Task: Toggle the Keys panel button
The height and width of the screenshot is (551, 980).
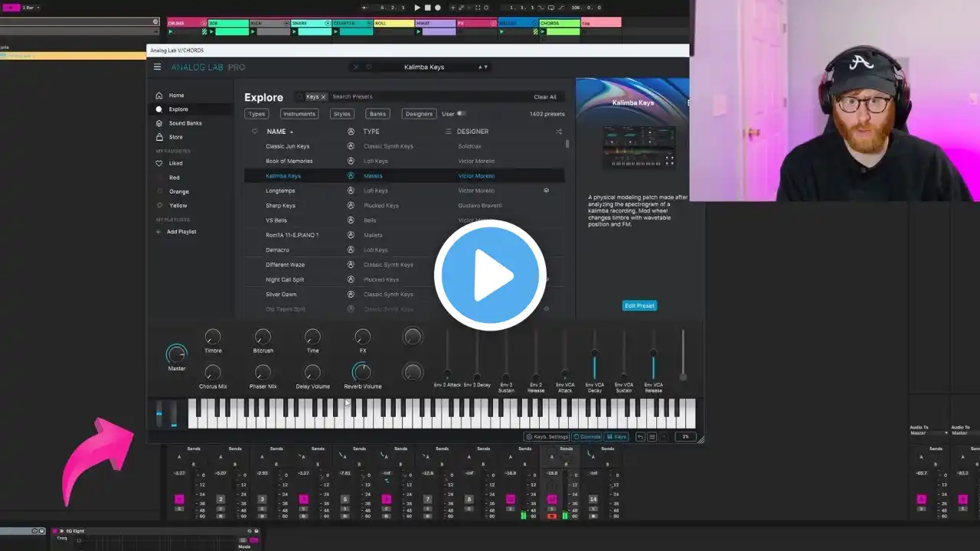Action: tap(616, 437)
